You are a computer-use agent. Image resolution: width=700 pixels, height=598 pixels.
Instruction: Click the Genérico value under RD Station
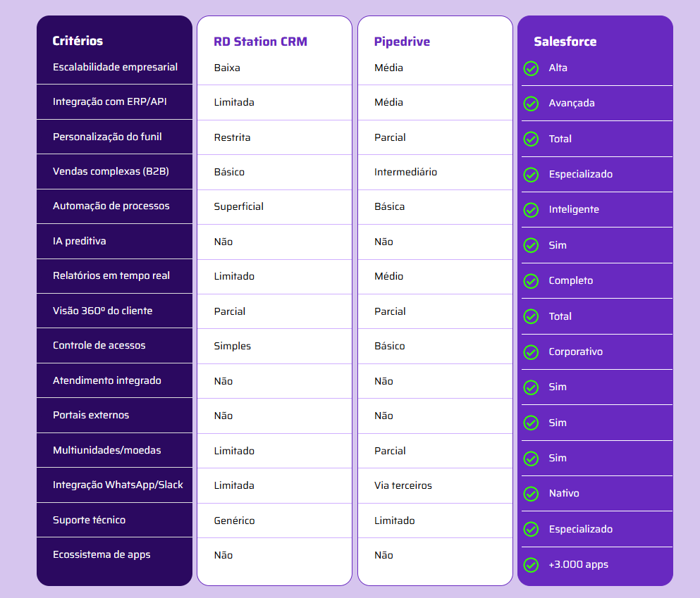(x=234, y=521)
